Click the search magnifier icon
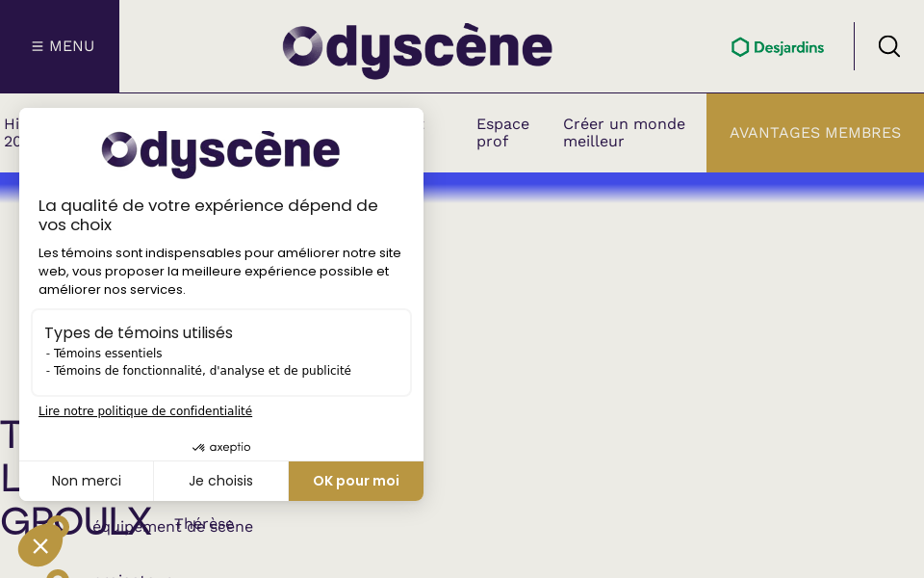Image resolution: width=924 pixels, height=578 pixels. [888, 46]
